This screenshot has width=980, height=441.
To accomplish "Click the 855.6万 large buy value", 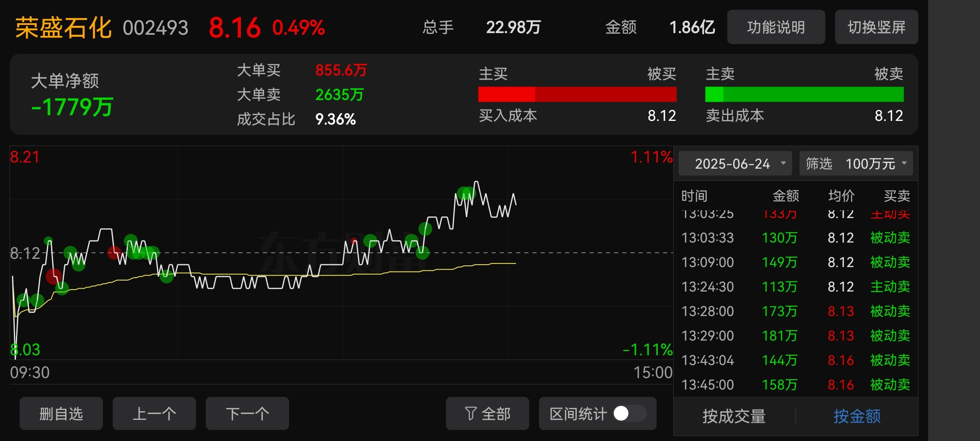I will 341,70.
